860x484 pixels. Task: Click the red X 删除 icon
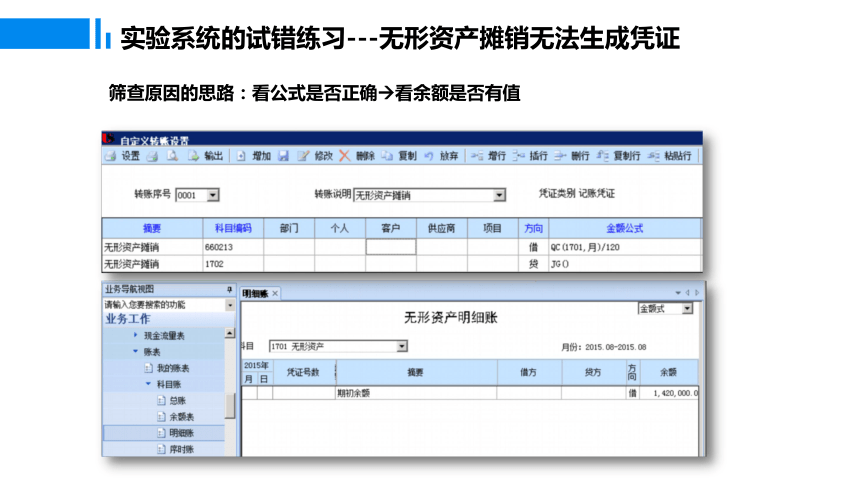344,156
